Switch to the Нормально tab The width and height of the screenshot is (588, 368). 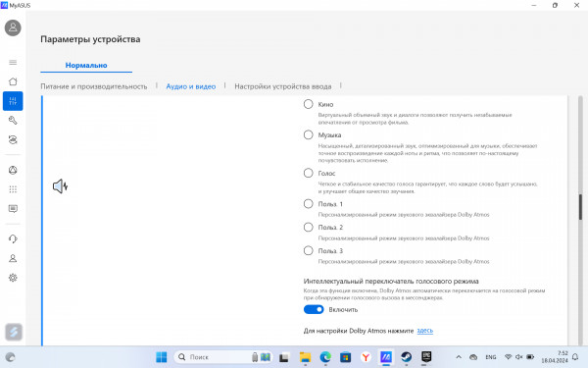86,66
